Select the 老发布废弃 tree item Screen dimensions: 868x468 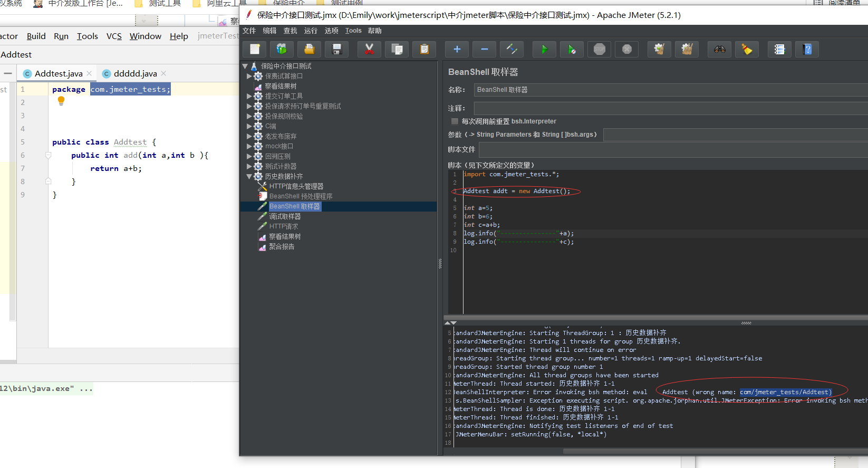tap(281, 136)
